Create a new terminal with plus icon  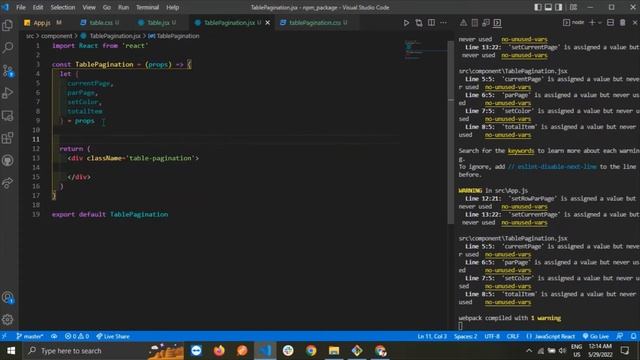coord(592,23)
